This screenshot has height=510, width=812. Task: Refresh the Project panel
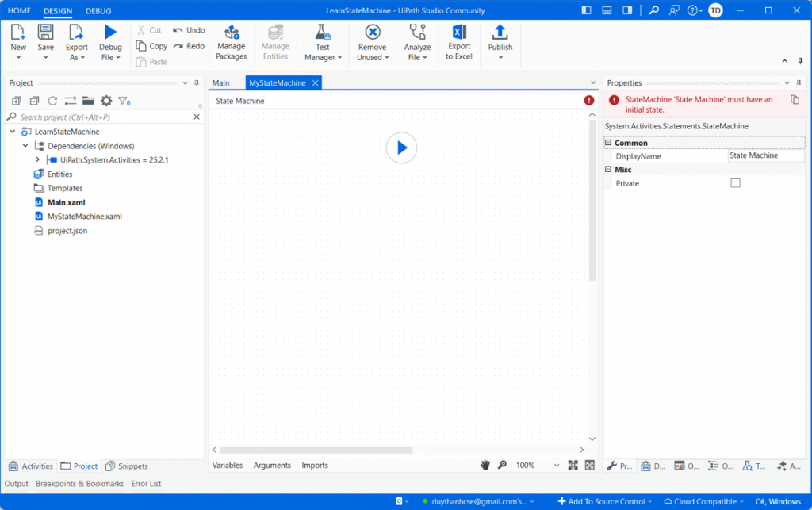click(53, 101)
